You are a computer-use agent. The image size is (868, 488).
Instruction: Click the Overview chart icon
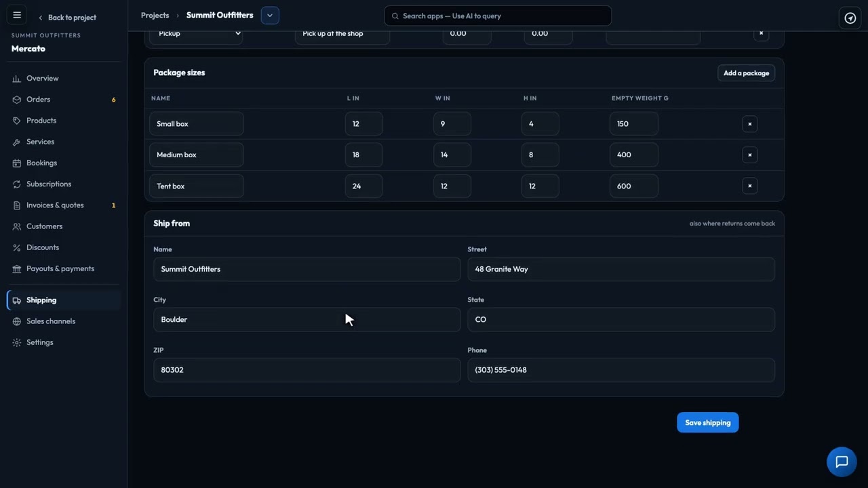tap(17, 79)
